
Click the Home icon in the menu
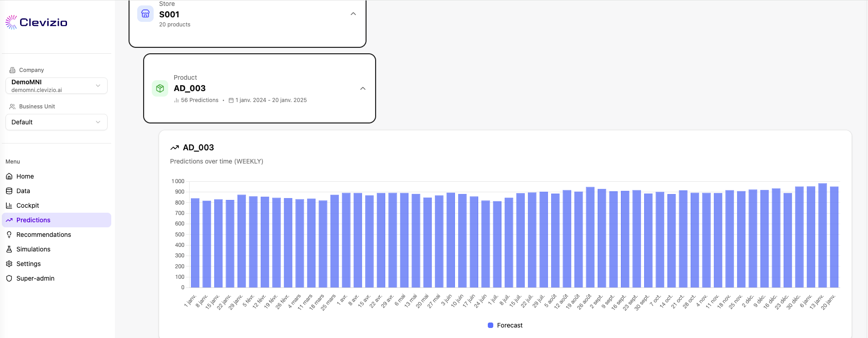tap(9, 176)
